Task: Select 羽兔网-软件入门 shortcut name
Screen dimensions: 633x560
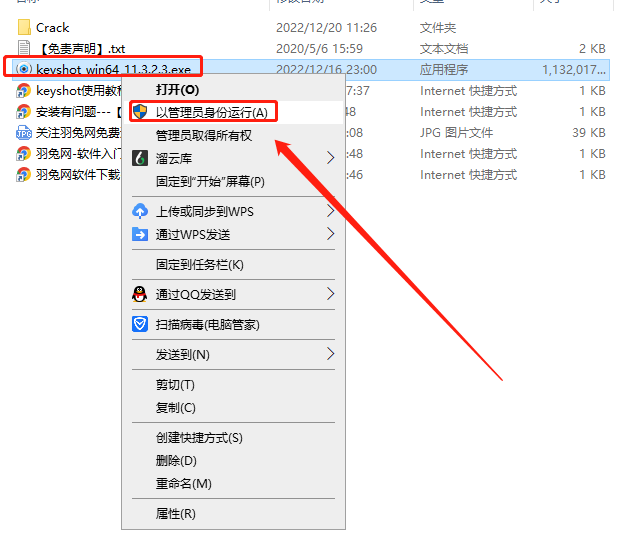Action: pyautogui.click(x=78, y=154)
